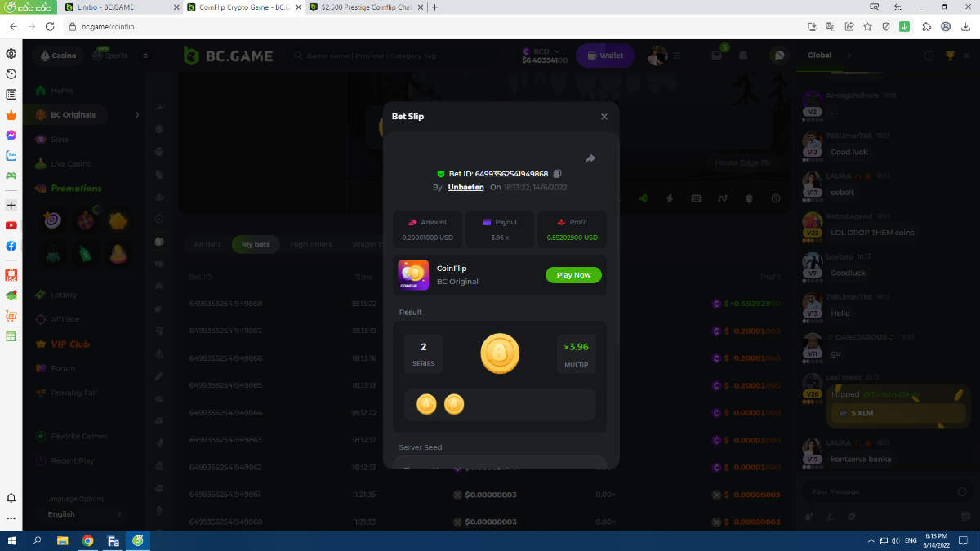Close the Bet Slip dialog
The height and width of the screenshot is (551, 980).
click(604, 117)
